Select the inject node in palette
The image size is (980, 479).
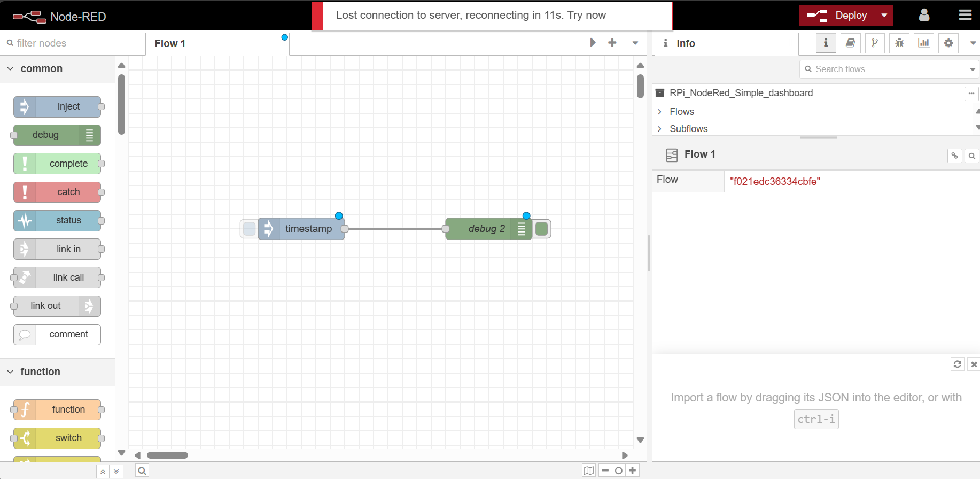[57, 107]
